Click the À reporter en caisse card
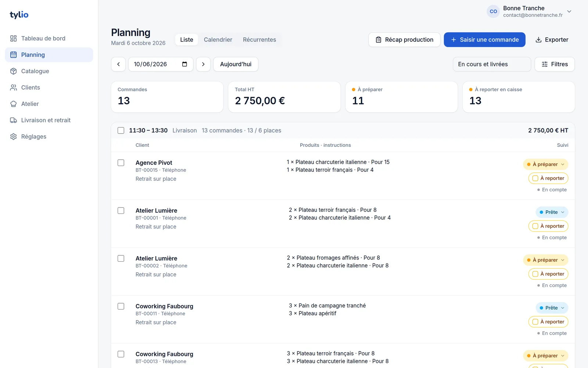Viewport: 588px width, 368px height. [x=519, y=97]
